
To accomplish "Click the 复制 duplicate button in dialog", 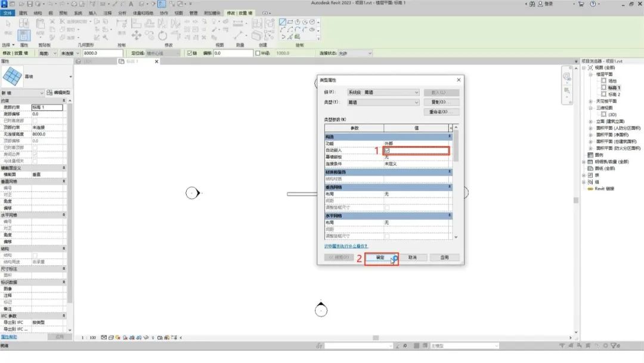I will point(441,102).
